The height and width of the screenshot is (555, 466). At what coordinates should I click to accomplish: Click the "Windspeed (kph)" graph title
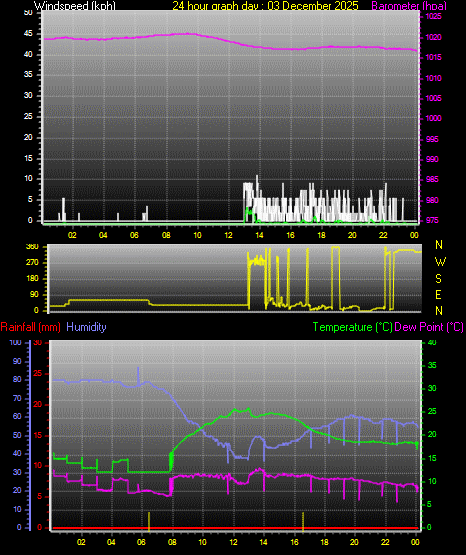75,6
